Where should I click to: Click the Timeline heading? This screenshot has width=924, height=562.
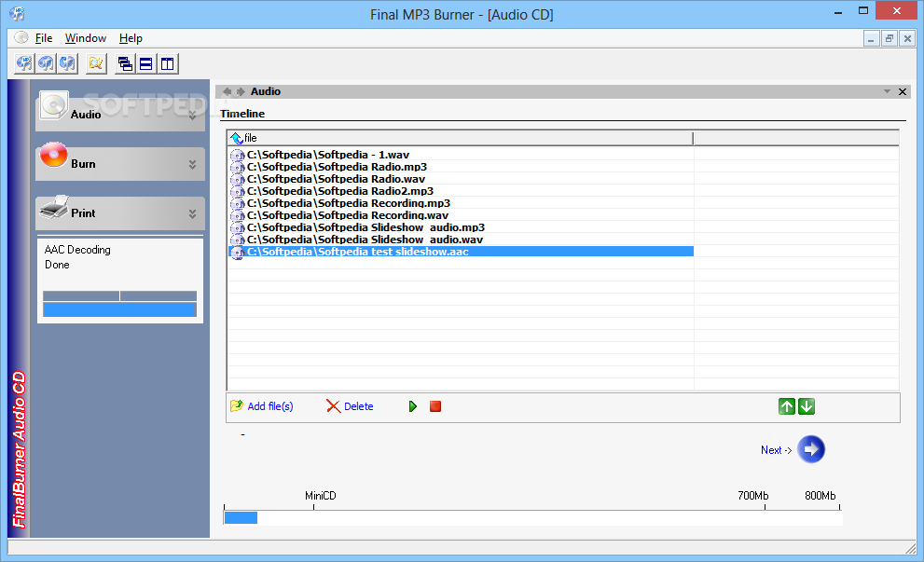coord(242,114)
